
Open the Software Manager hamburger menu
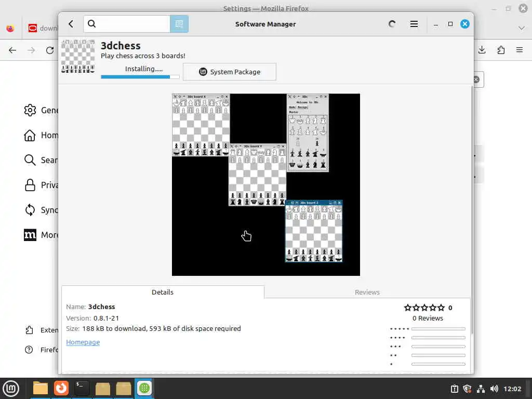[414, 24]
